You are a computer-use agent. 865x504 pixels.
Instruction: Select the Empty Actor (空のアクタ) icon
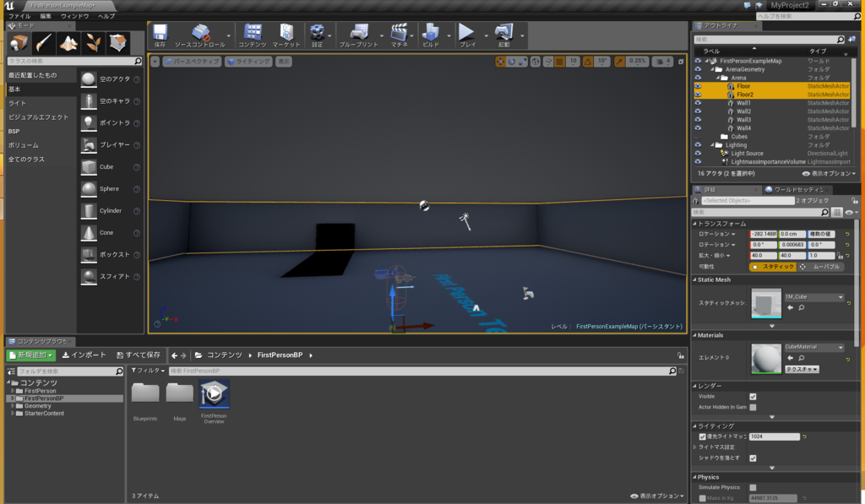pyautogui.click(x=88, y=79)
